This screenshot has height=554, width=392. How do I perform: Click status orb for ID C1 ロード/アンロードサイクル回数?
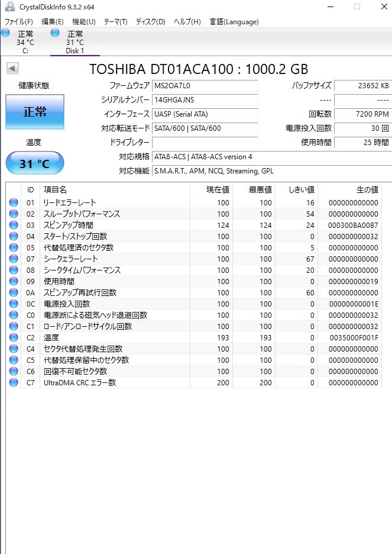pos(14,326)
